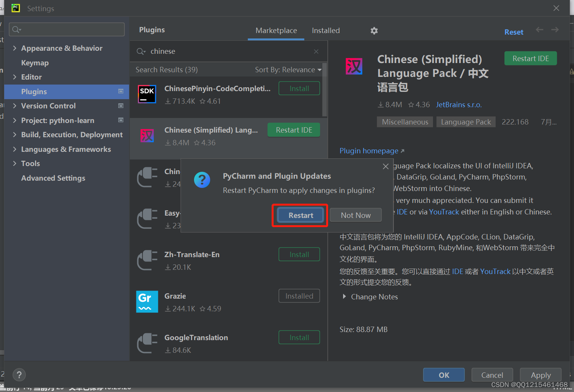Click the Apply button
The height and width of the screenshot is (392, 574).
[541, 375]
